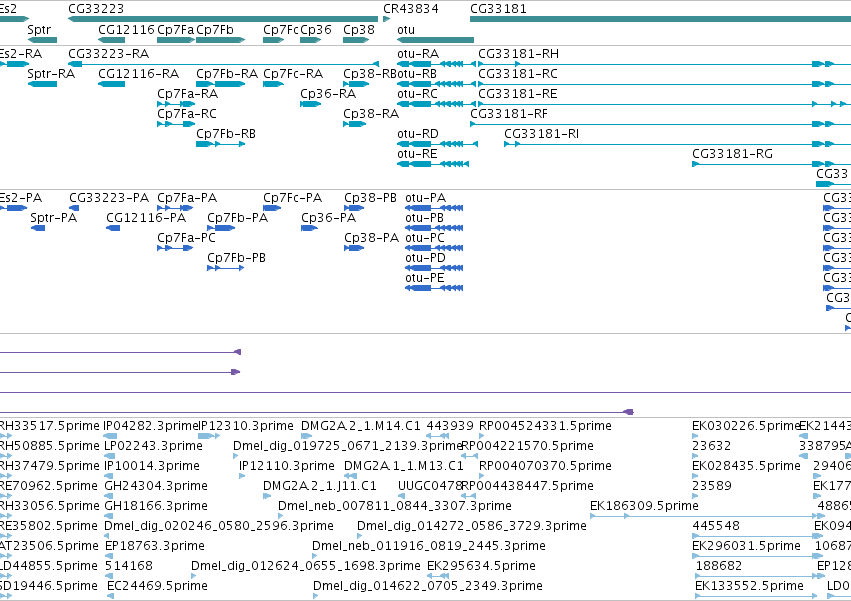Image resolution: width=851 pixels, height=601 pixels.
Task: Click EST GH24304.3prime
Action: (109, 496)
